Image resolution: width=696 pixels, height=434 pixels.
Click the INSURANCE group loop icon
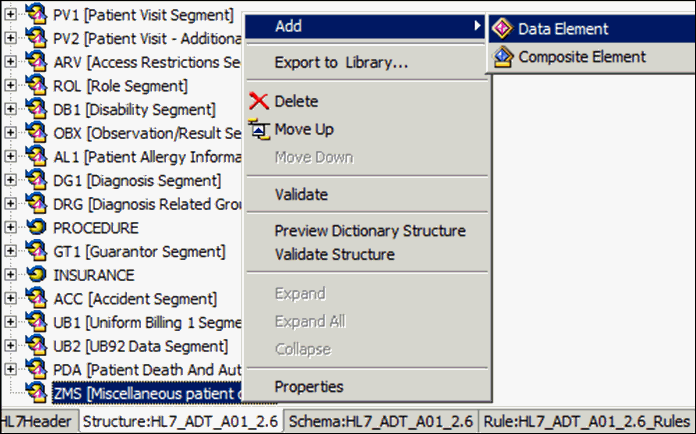pos(36,275)
